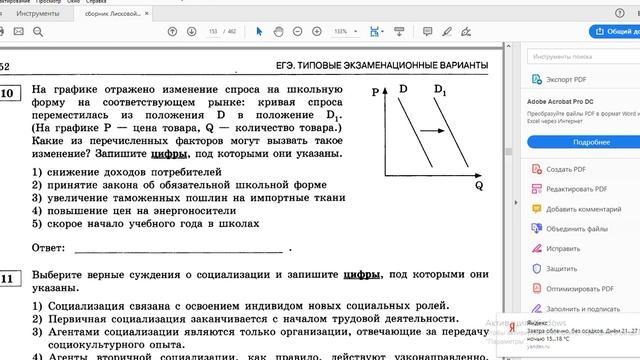Open the Исправить tool

[556, 249]
